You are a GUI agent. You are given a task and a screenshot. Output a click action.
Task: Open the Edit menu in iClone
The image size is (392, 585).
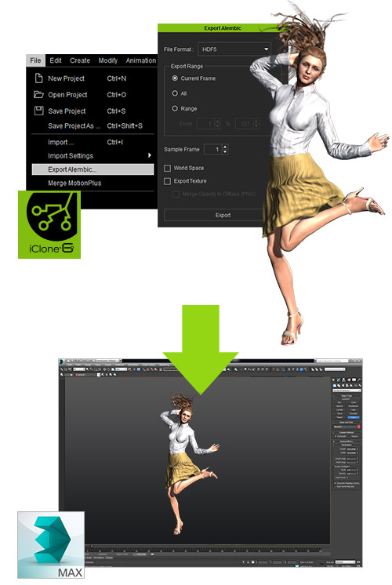pyautogui.click(x=56, y=60)
